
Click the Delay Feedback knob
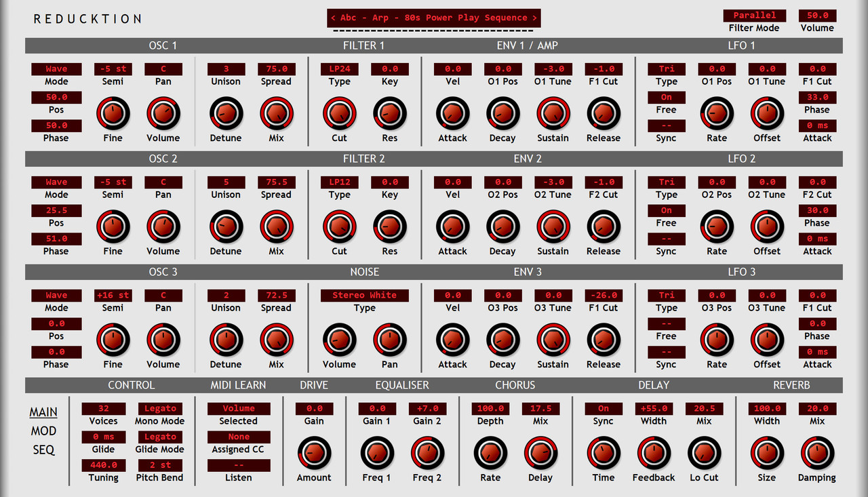[x=654, y=453]
